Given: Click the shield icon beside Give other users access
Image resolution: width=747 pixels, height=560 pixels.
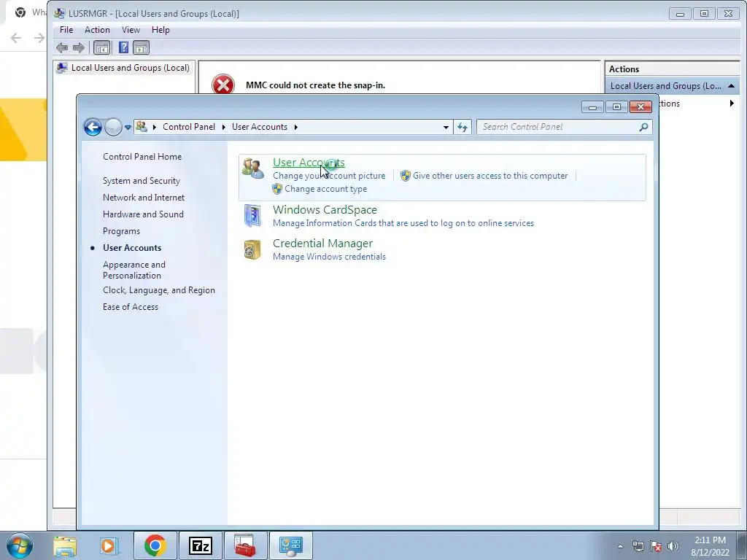Looking at the screenshot, I should (x=406, y=176).
